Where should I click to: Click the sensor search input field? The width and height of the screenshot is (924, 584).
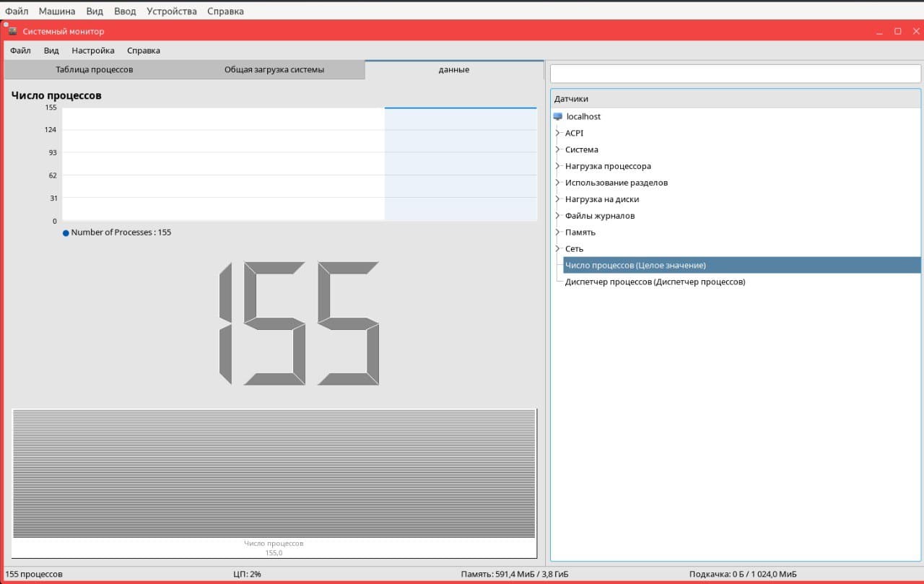click(x=735, y=74)
